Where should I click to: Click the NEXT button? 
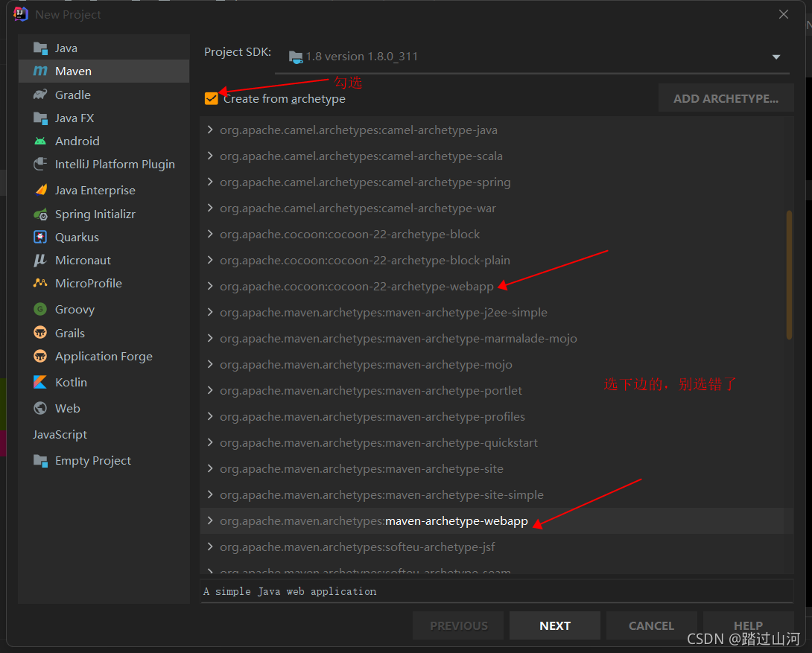coord(555,625)
